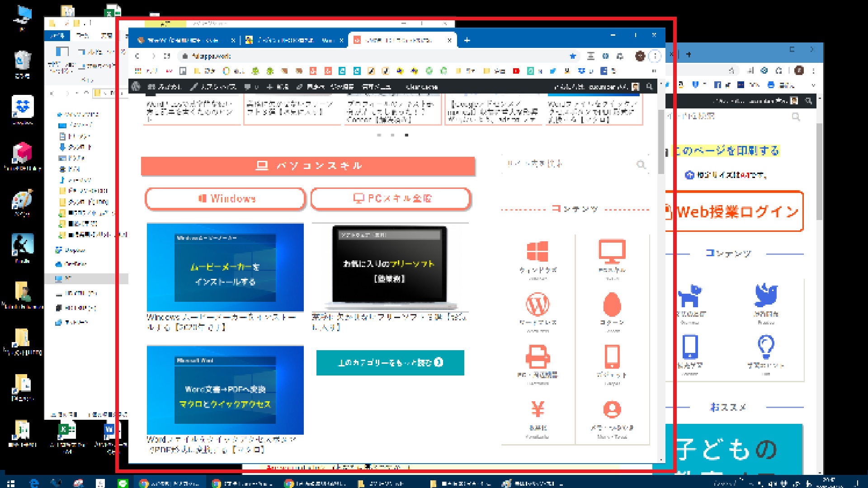Select the first carousel dot under article slider
The height and width of the screenshot is (488, 868).
pyautogui.click(x=379, y=135)
